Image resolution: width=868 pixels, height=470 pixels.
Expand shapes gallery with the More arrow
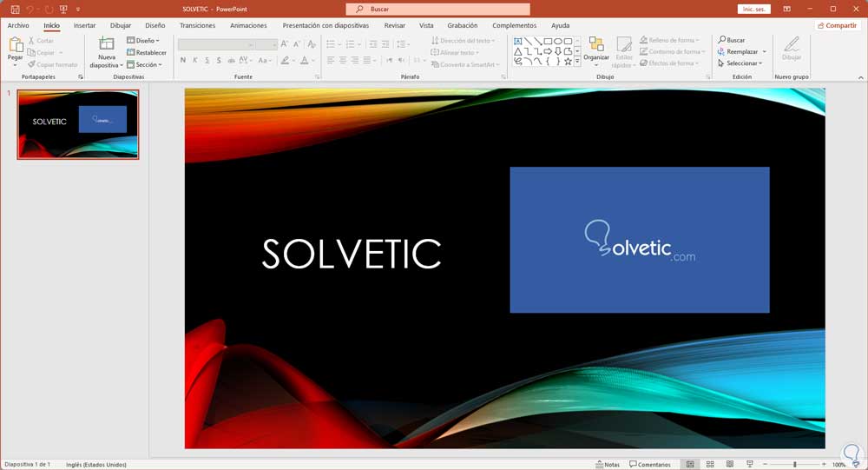point(577,62)
